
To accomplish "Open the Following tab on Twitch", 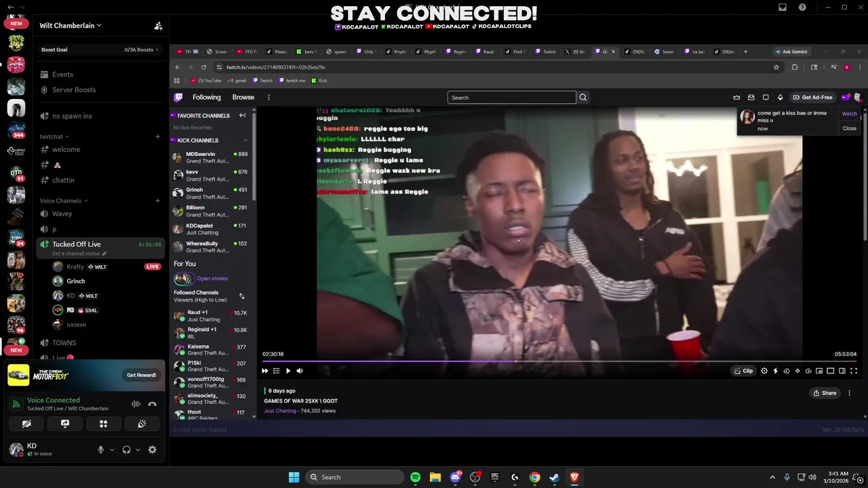I will click(206, 98).
